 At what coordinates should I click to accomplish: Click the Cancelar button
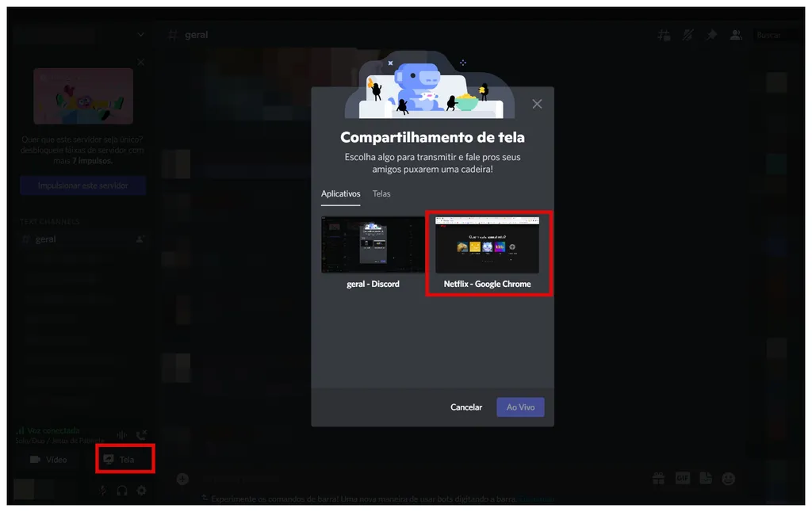coord(466,407)
